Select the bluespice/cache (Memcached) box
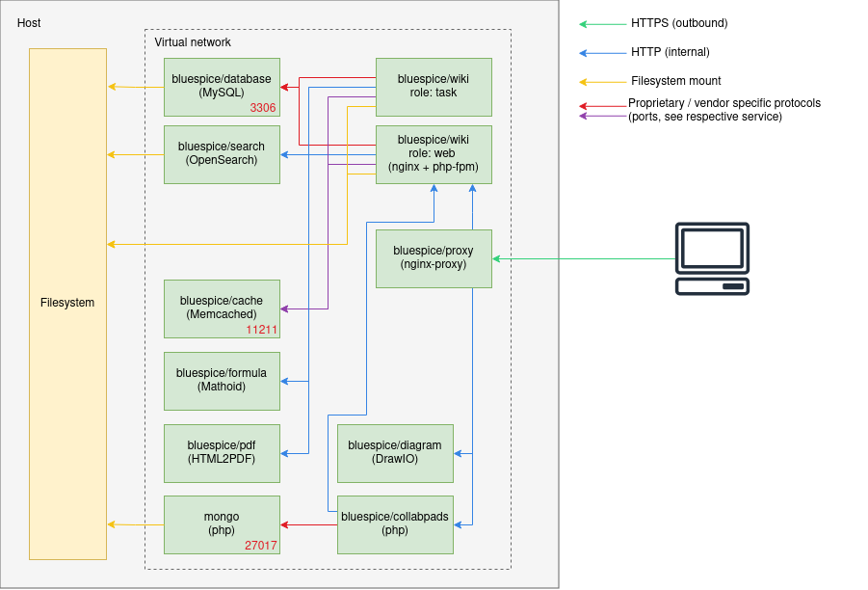Screen dimensions: 868x590 point(222,308)
